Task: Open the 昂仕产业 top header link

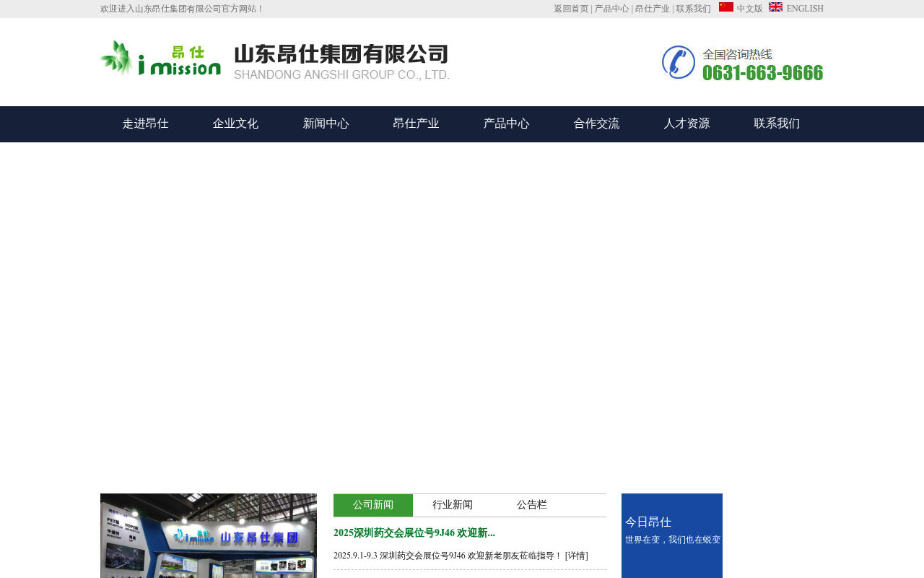Action: (x=652, y=9)
